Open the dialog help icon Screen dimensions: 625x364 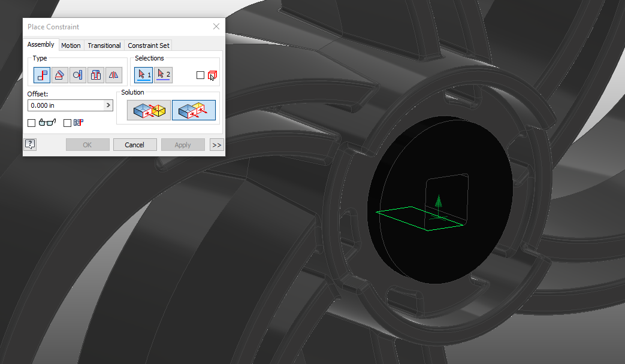click(31, 144)
